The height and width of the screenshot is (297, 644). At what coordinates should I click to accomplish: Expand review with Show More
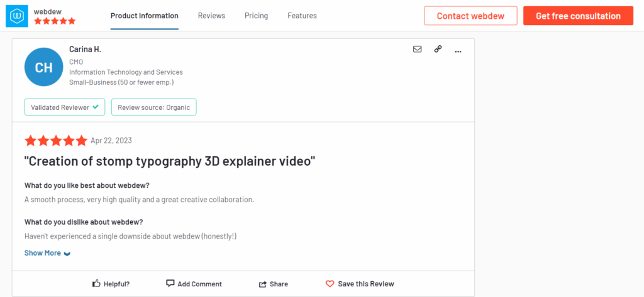click(x=43, y=253)
